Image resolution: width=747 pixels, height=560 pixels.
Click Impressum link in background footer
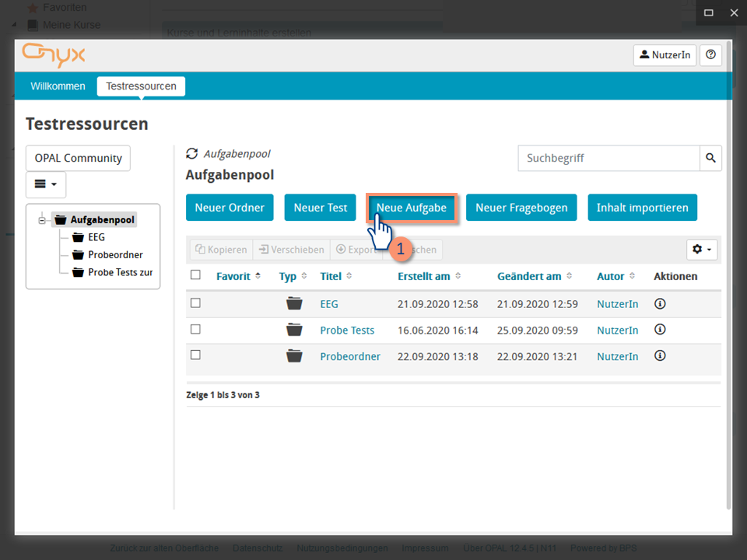tap(425, 548)
